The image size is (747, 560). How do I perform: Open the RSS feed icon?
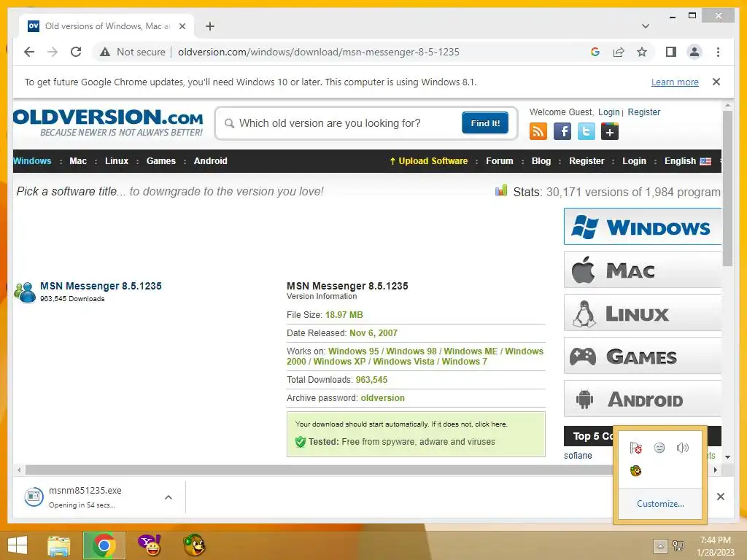538,131
